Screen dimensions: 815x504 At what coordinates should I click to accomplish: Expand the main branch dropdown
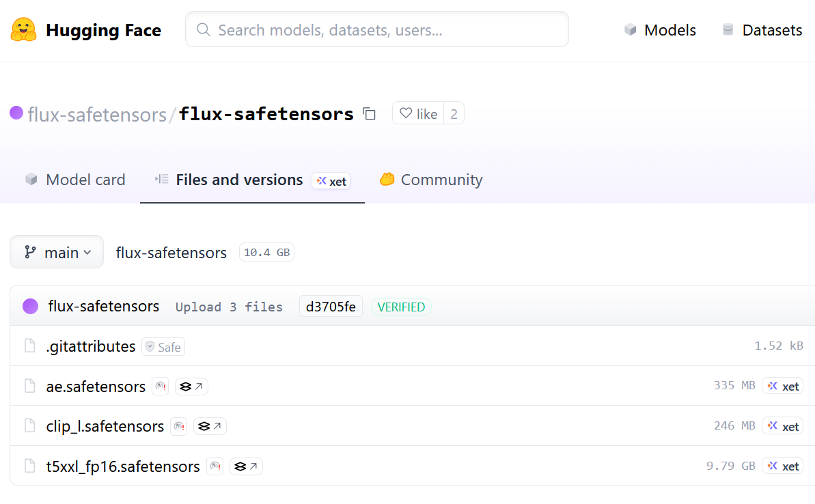(57, 253)
